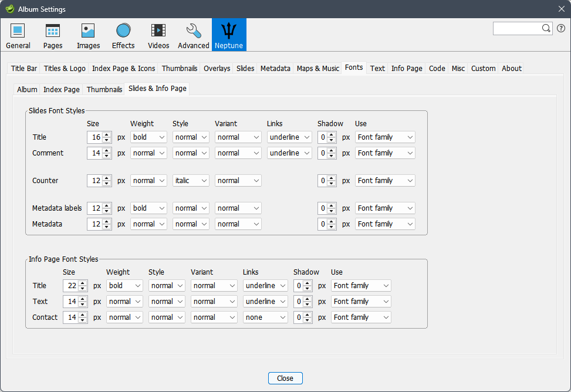Screen dimensions: 571x392
Task: Open Slides Comment style dropdown
Action: pos(191,153)
